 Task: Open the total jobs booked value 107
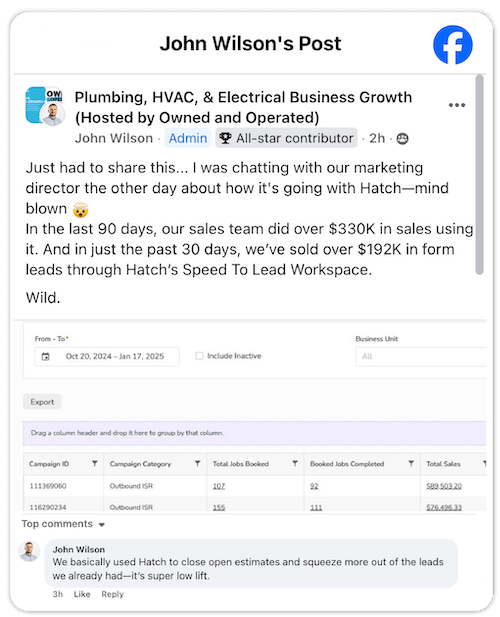219,486
